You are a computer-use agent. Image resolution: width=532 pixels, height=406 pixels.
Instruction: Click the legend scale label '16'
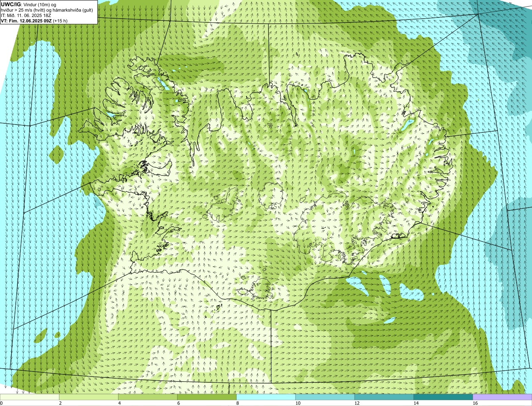click(475, 403)
